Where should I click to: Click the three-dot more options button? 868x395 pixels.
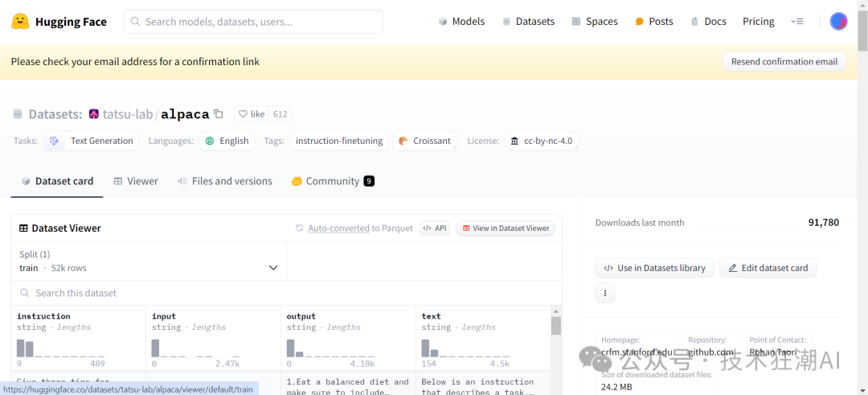[605, 293]
